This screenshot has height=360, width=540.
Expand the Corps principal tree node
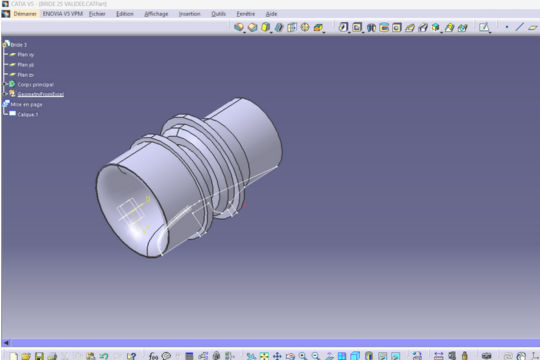coord(5,84)
